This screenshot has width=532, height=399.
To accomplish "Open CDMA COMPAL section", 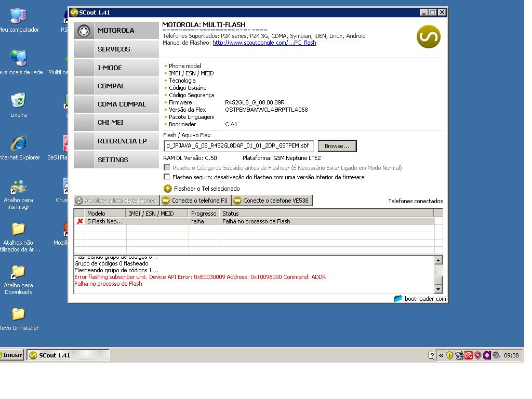I will coord(116,104).
